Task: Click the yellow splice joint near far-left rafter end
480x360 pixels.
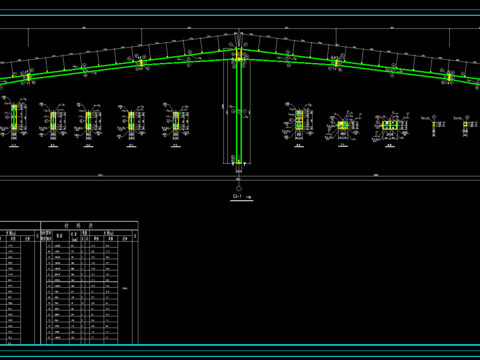Action: point(29,77)
